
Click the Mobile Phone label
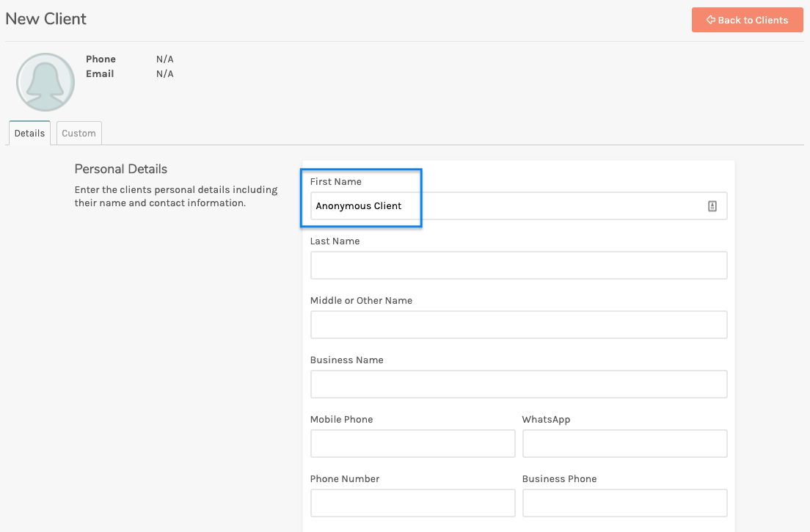(x=341, y=420)
